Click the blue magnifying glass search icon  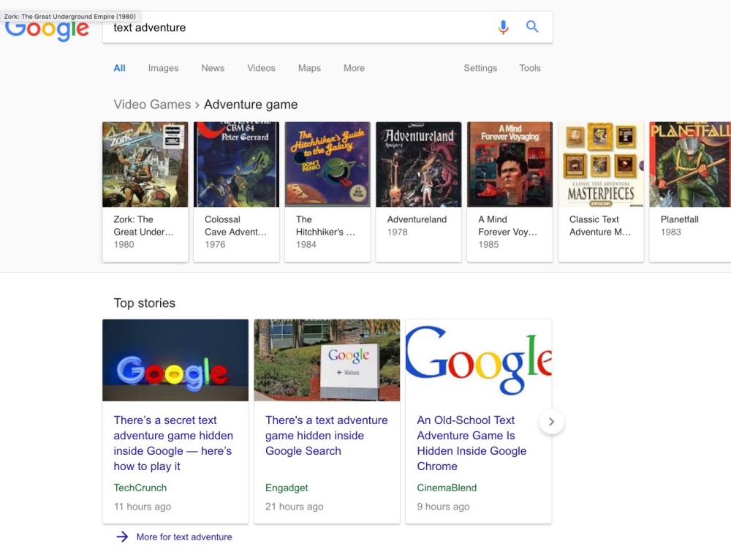tap(532, 27)
